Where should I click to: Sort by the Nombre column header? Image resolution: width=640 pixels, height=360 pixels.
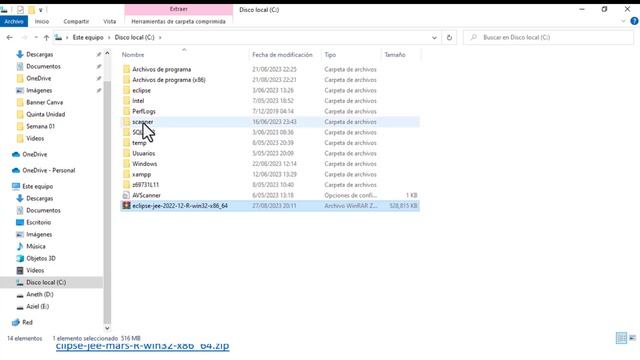tap(133, 55)
